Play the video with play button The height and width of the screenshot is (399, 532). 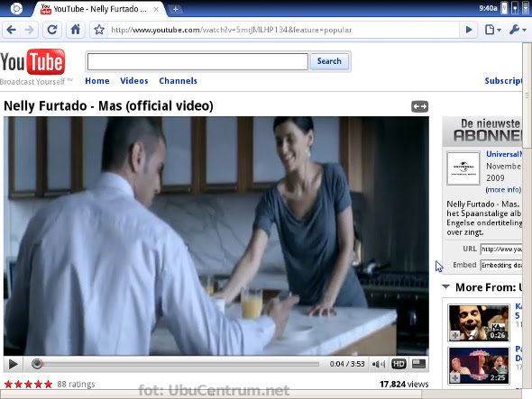[13, 365]
